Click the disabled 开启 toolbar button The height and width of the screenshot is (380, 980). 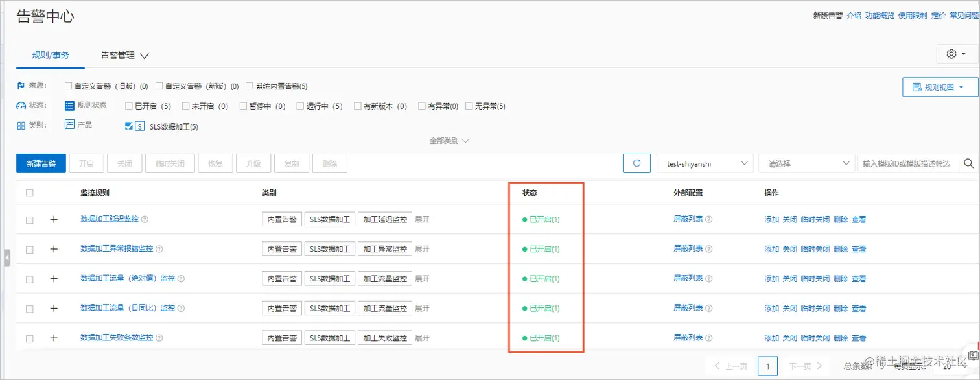(x=86, y=163)
